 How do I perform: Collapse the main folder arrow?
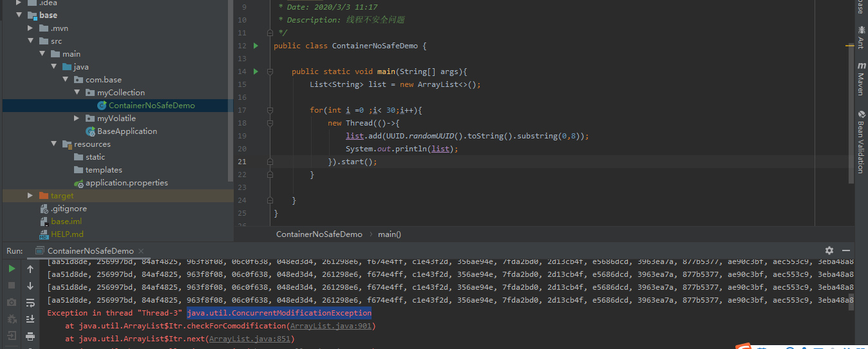click(42, 53)
